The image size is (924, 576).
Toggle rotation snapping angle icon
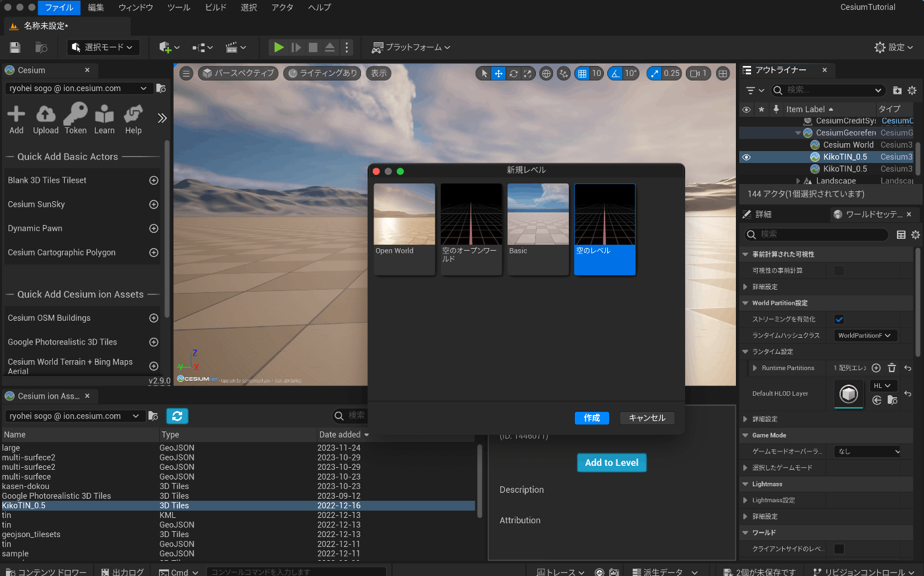615,73
